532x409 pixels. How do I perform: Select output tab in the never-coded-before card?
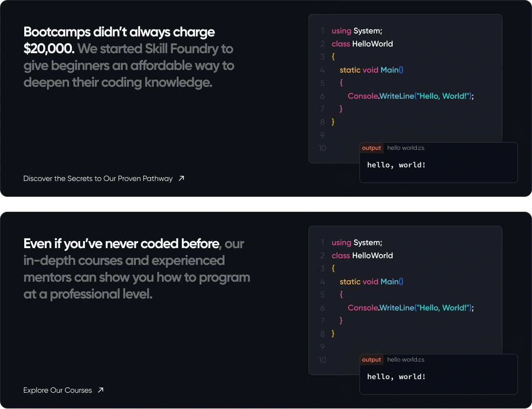coord(371,360)
